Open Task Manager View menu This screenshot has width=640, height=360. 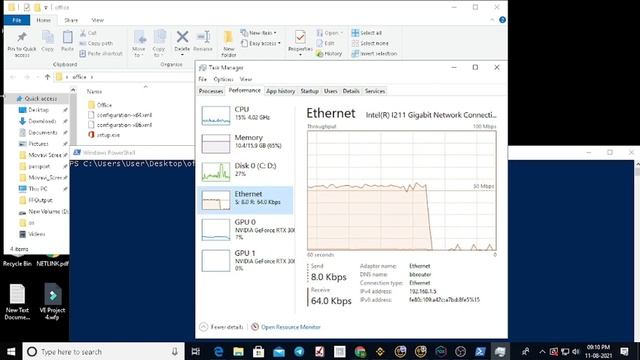tap(246, 79)
